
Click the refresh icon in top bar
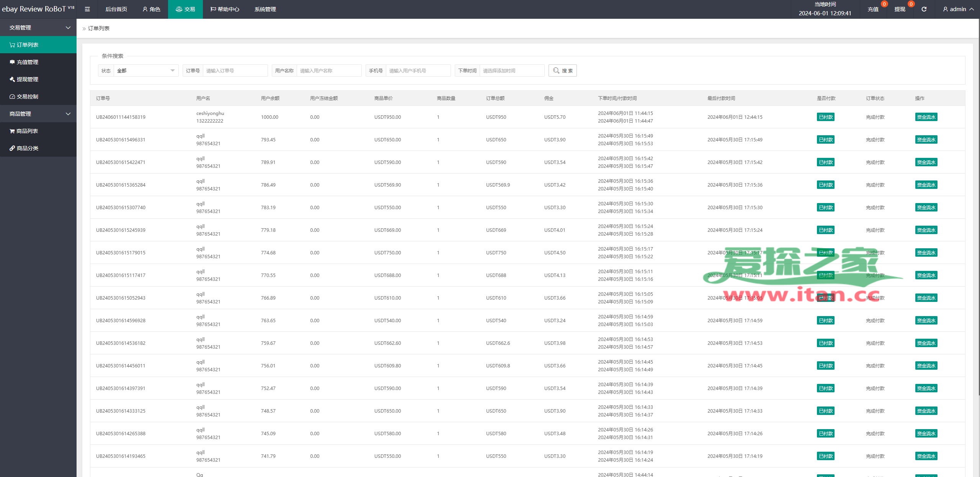pyautogui.click(x=924, y=9)
